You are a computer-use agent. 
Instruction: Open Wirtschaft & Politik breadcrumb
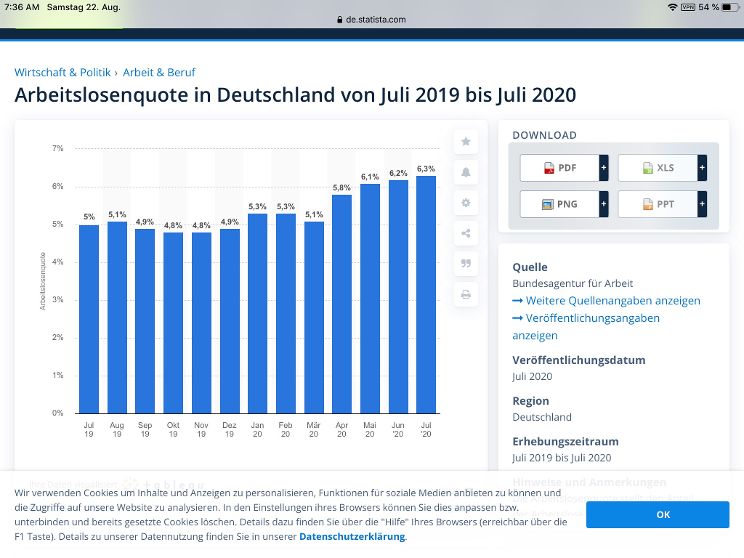click(62, 73)
